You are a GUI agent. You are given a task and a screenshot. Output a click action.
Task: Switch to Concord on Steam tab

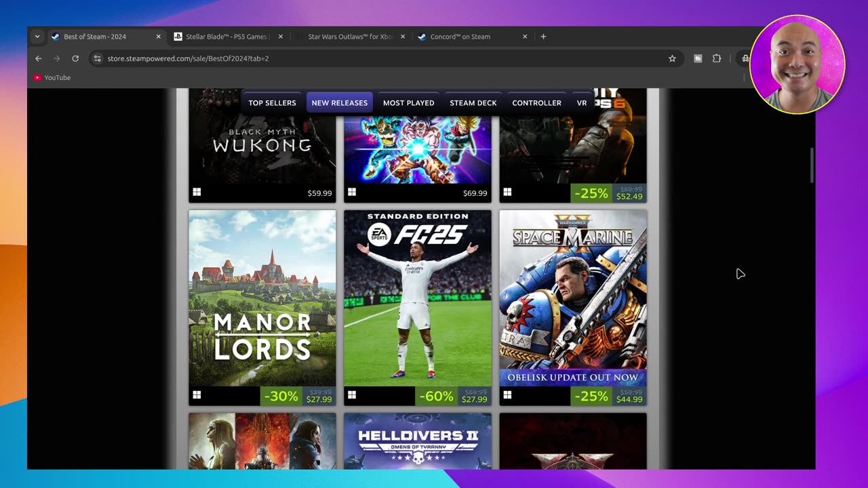pyautogui.click(x=472, y=37)
